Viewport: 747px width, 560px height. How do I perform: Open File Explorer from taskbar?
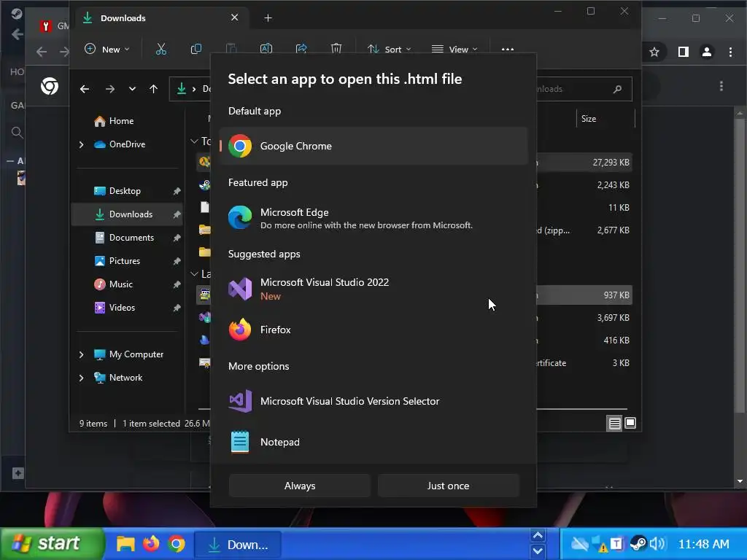125,544
